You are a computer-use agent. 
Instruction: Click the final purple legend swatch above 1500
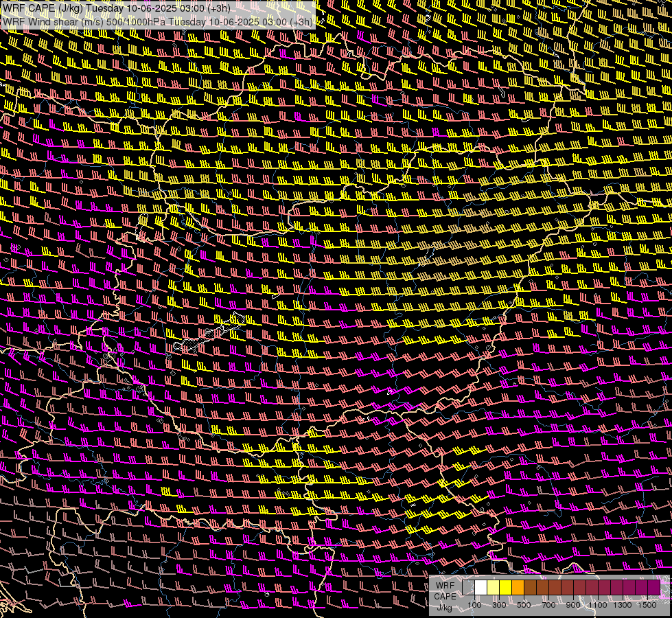tap(654, 588)
